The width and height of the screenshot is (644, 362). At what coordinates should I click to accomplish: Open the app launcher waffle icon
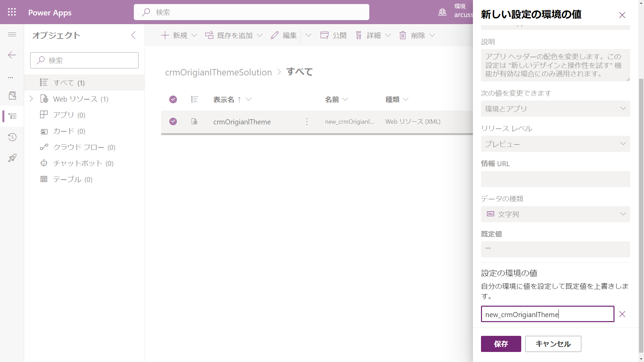(12, 12)
